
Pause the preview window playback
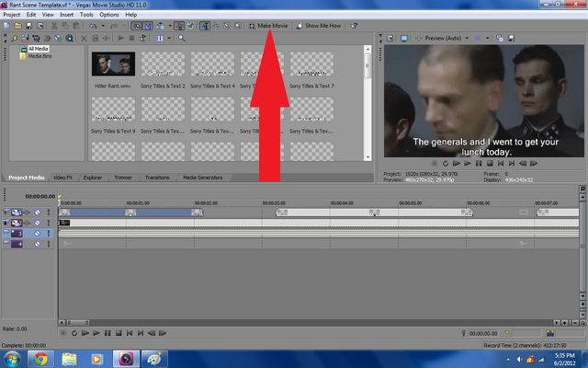coord(479,164)
